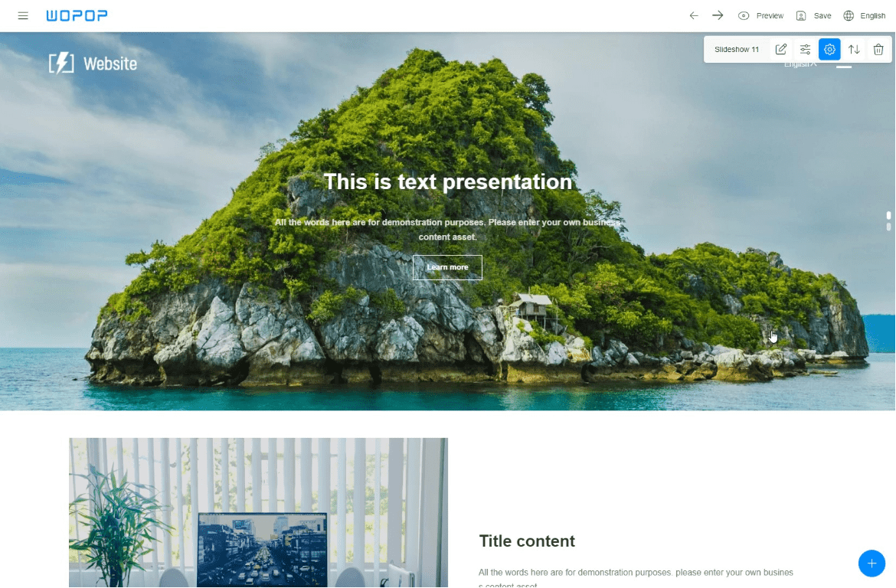This screenshot has height=588, width=896.
Task: Undo with the back arrow
Action: pyautogui.click(x=694, y=15)
